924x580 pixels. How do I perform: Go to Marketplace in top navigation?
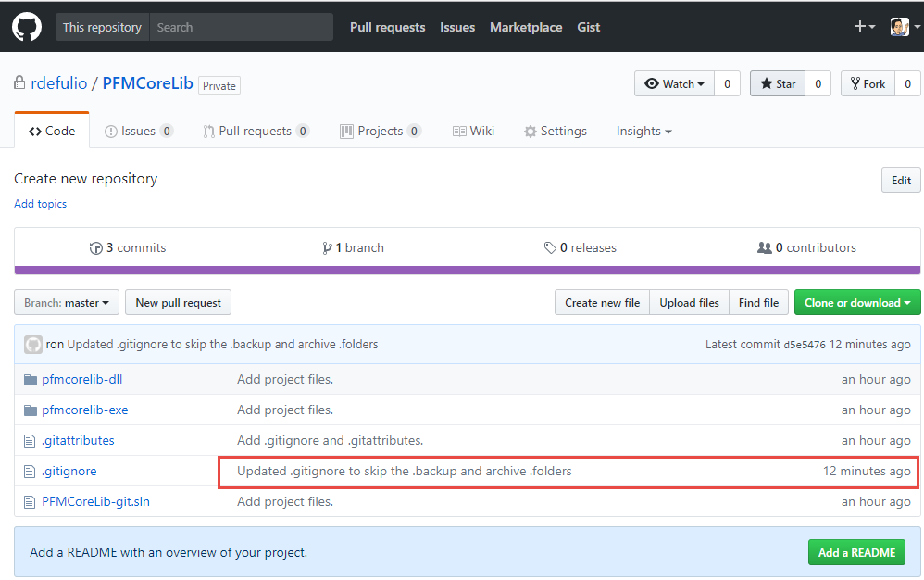pyautogui.click(x=526, y=27)
